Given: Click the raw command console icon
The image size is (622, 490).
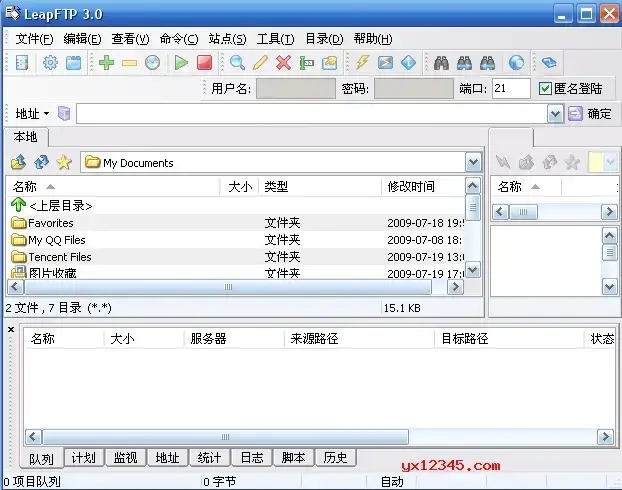Looking at the screenshot, I should click(x=385, y=63).
